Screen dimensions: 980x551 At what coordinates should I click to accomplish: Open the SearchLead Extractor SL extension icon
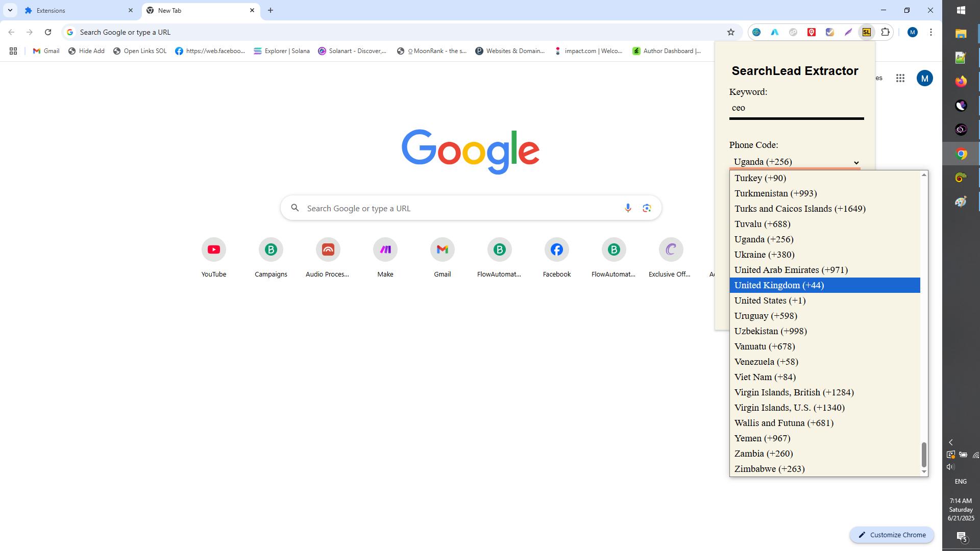point(867,32)
